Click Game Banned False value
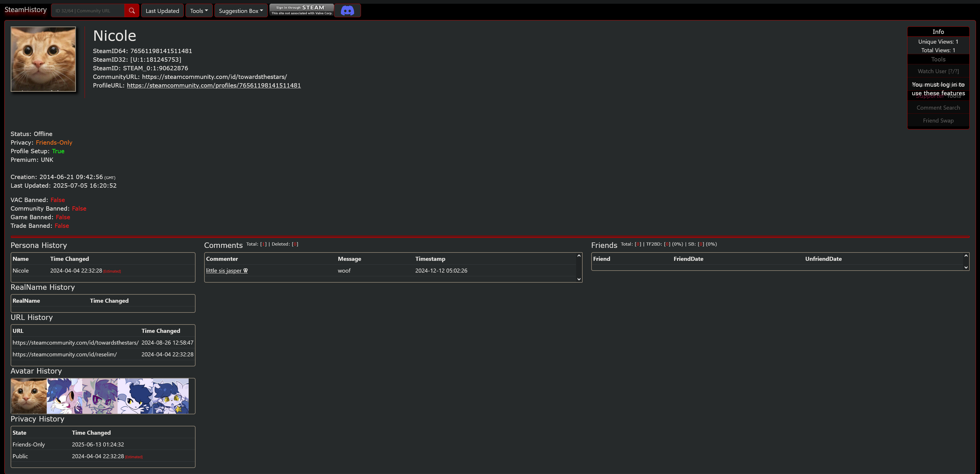The height and width of the screenshot is (474, 980). [63, 217]
